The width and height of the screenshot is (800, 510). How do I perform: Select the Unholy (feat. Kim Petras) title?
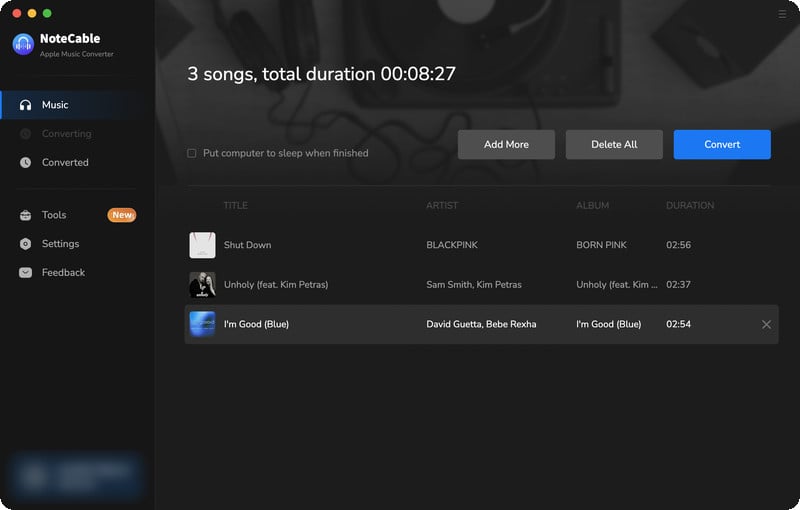276,285
